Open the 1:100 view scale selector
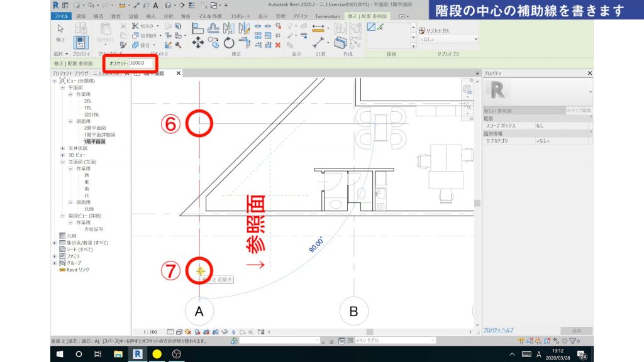The image size is (644, 362). tap(150, 331)
